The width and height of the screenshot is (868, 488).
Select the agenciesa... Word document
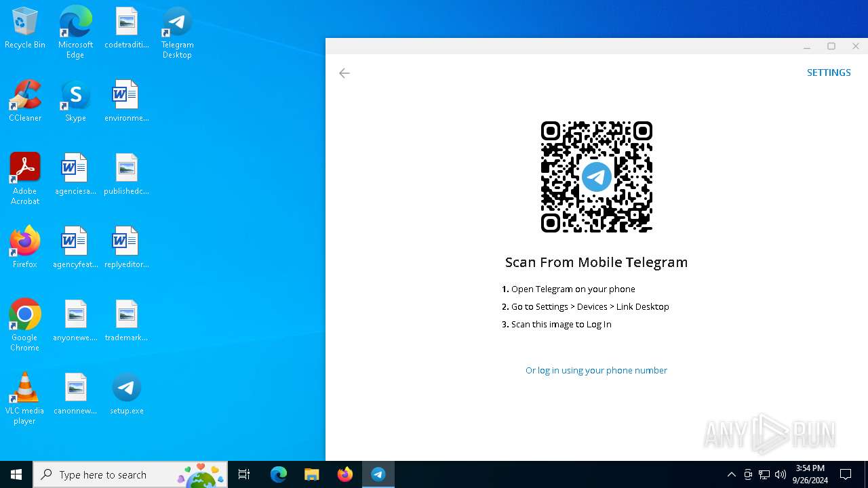pos(75,175)
